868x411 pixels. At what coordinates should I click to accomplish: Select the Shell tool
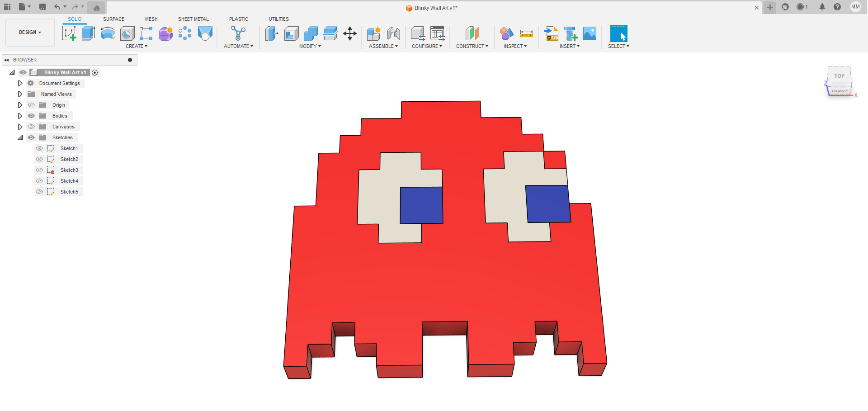(291, 33)
